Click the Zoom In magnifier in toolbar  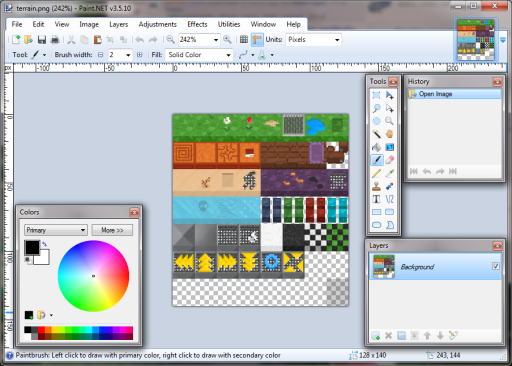tap(227, 40)
